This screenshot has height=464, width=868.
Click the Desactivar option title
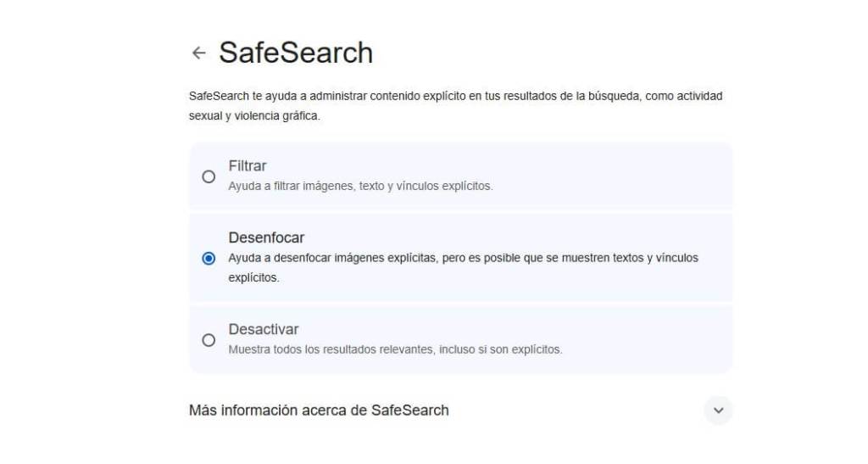264,329
